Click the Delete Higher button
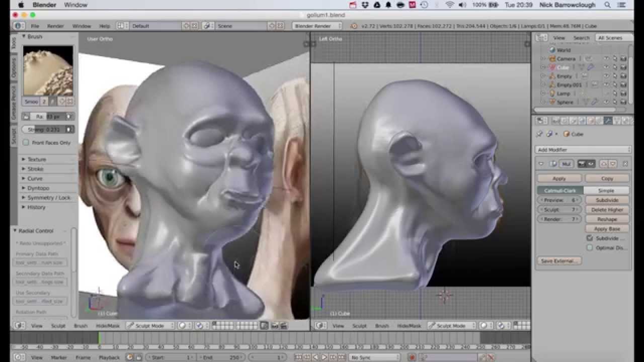Screen dimensions: 644x362 (x=607, y=210)
